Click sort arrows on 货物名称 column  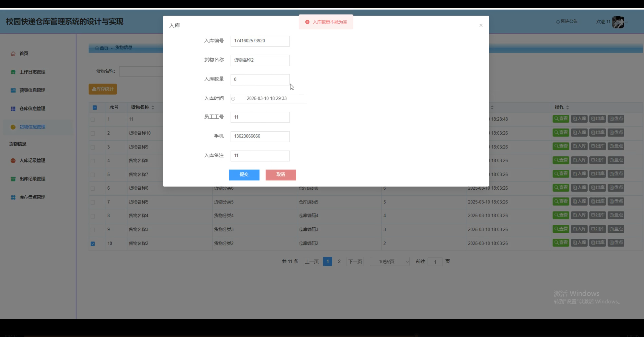click(x=153, y=107)
